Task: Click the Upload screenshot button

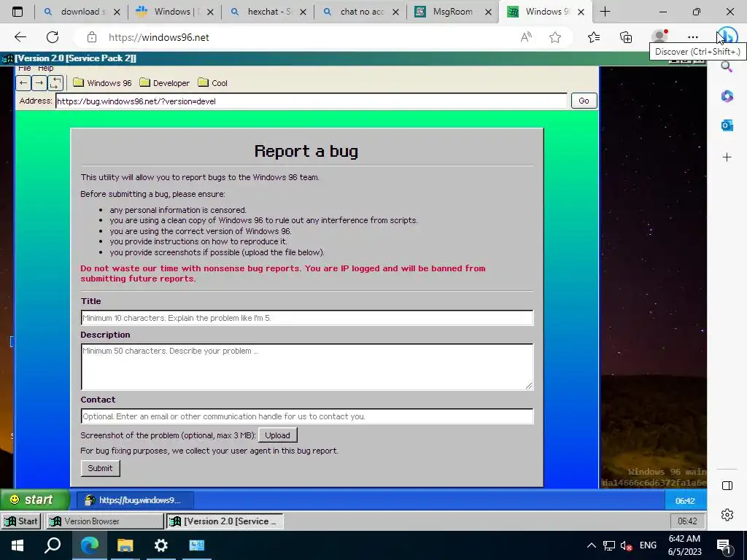Action: pyautogui.click(x=277, y=435)
